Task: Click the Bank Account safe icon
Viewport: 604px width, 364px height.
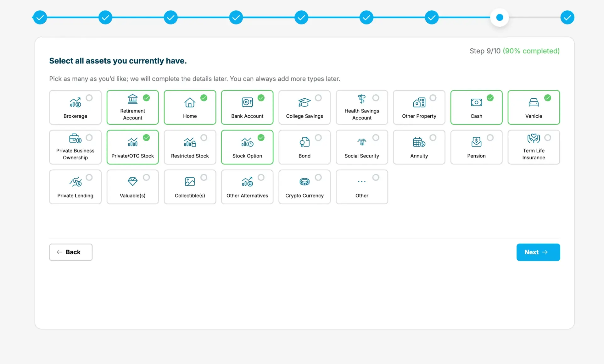Action: [247, 102]
